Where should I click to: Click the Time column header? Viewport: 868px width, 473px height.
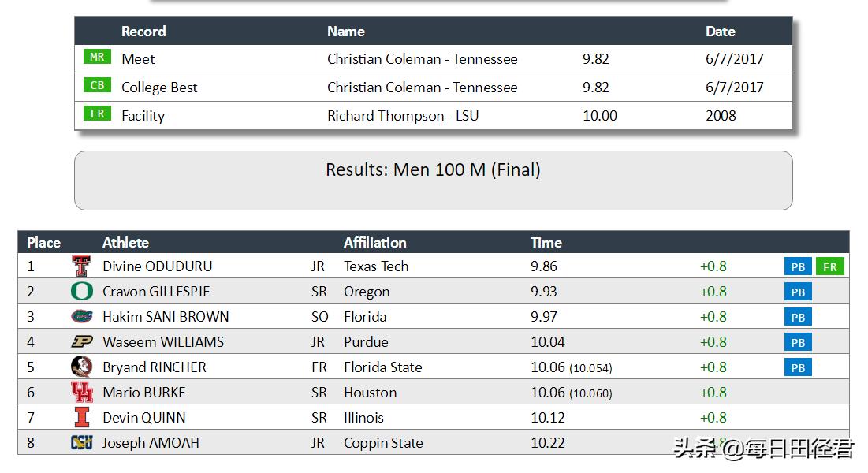tap(546, 242)
